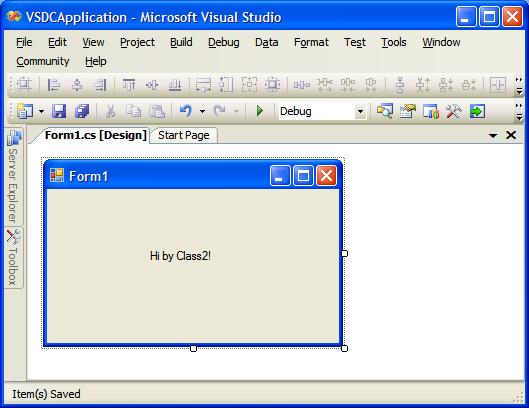Click the Make Same Height icon

pyautogui.click(x=226, y=84)
